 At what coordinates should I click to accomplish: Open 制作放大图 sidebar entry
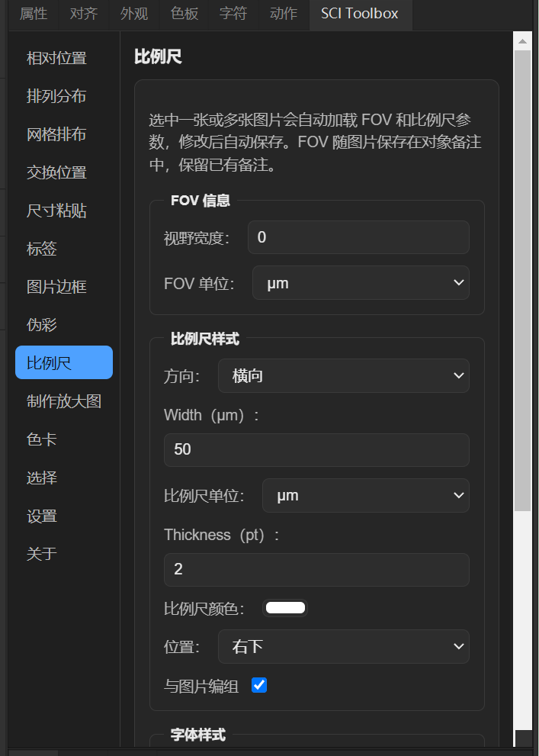tap(64, 401)
